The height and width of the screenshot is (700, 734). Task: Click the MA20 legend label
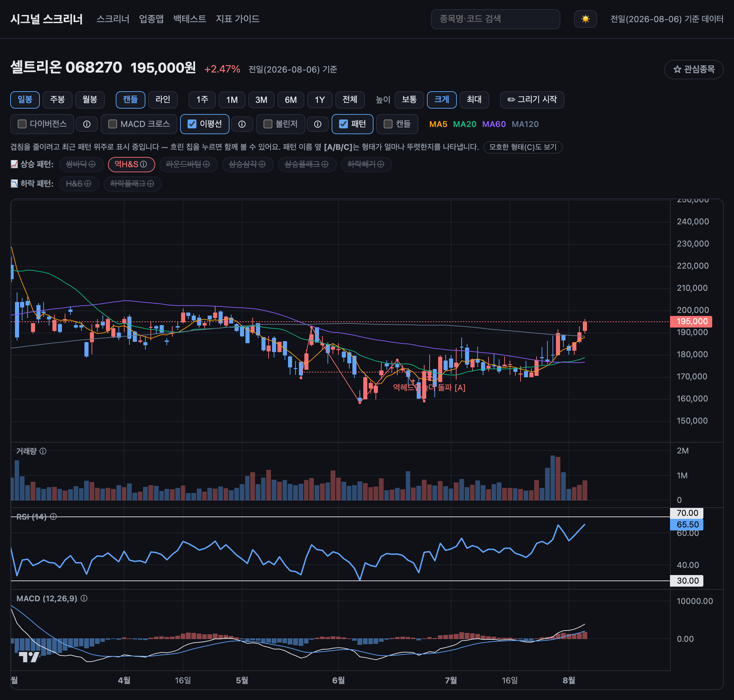465,124
